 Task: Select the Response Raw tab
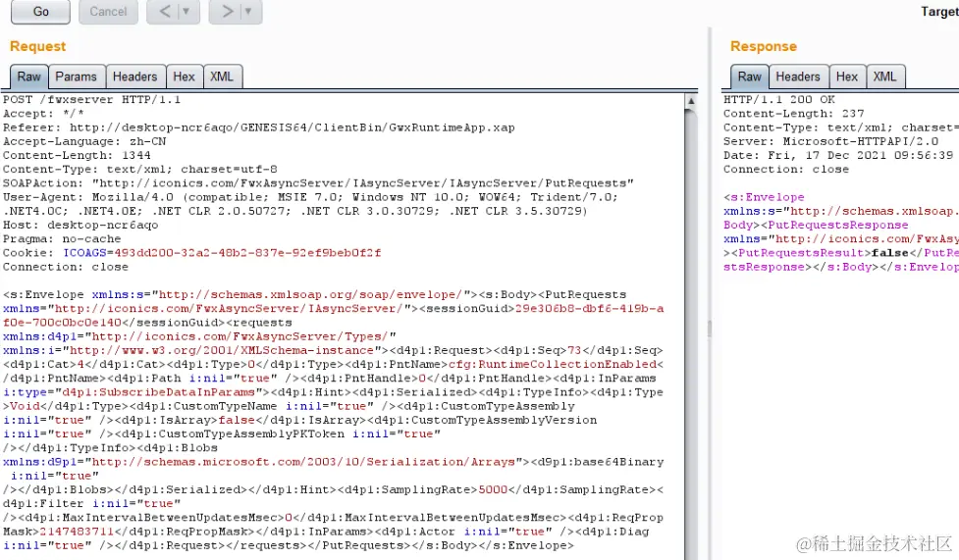(x=749, y=77)
